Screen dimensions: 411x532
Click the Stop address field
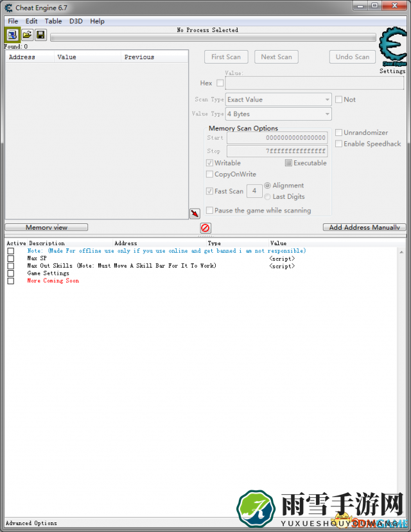click(x=277, y=151)
